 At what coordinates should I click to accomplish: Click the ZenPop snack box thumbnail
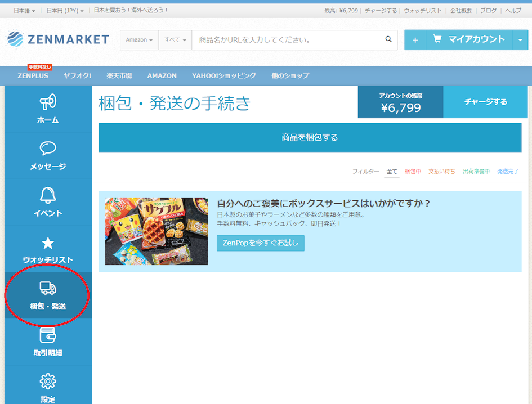point(157,231)
